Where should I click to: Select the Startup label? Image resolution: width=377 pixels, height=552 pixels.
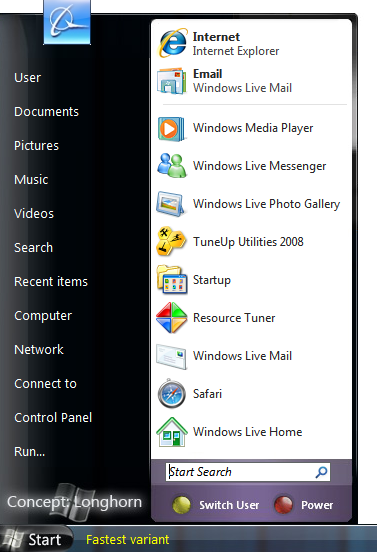tap(212, 280)
